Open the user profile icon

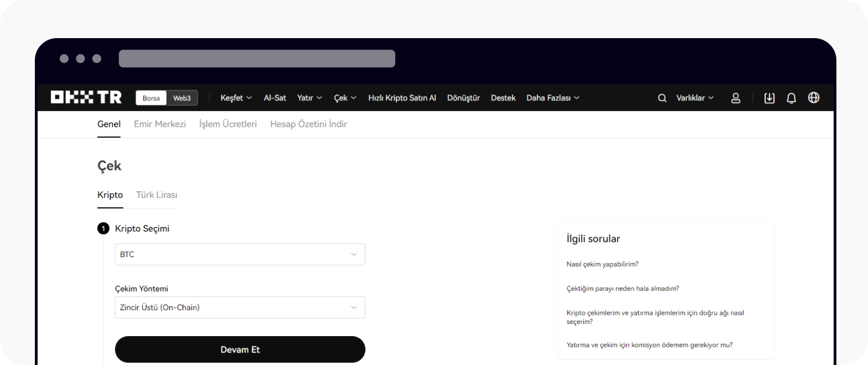click(x=736, y=98)
